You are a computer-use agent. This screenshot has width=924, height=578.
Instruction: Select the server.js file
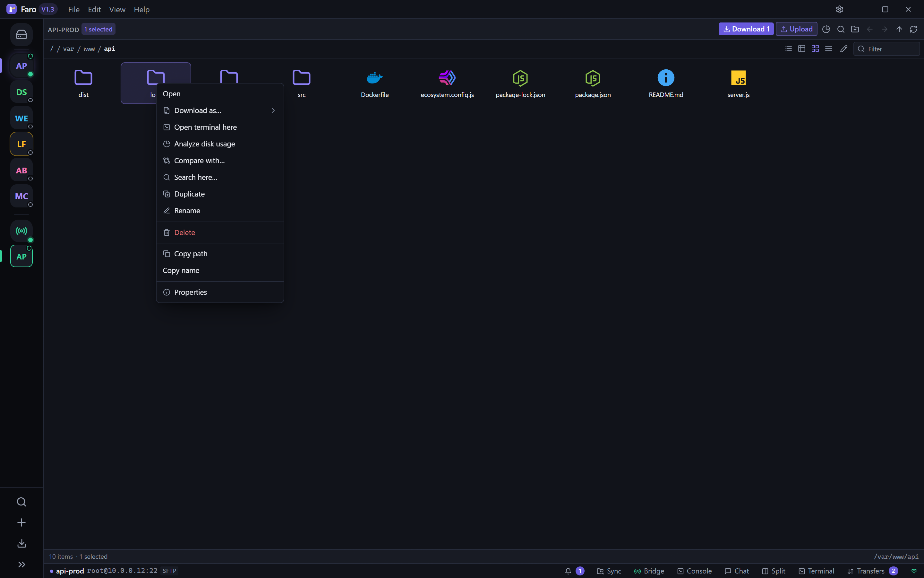739,83
